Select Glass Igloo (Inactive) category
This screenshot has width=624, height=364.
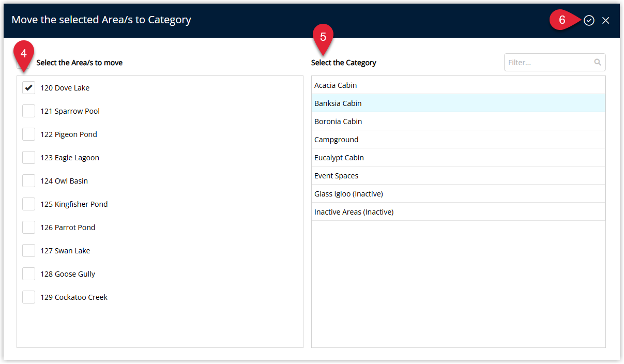point(458,194)
